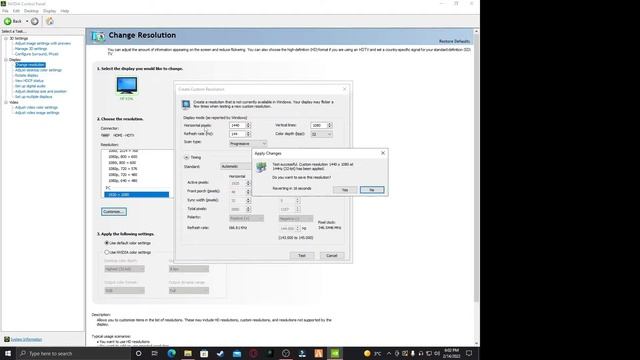
Task: Open the Help menu
Action: 64,11
